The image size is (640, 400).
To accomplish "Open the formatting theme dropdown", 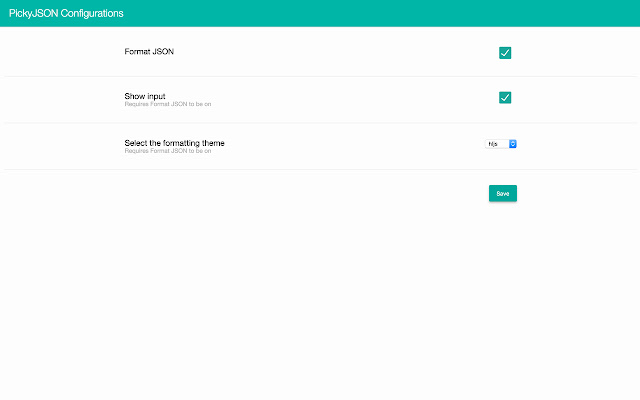I will tap(501, 144).
